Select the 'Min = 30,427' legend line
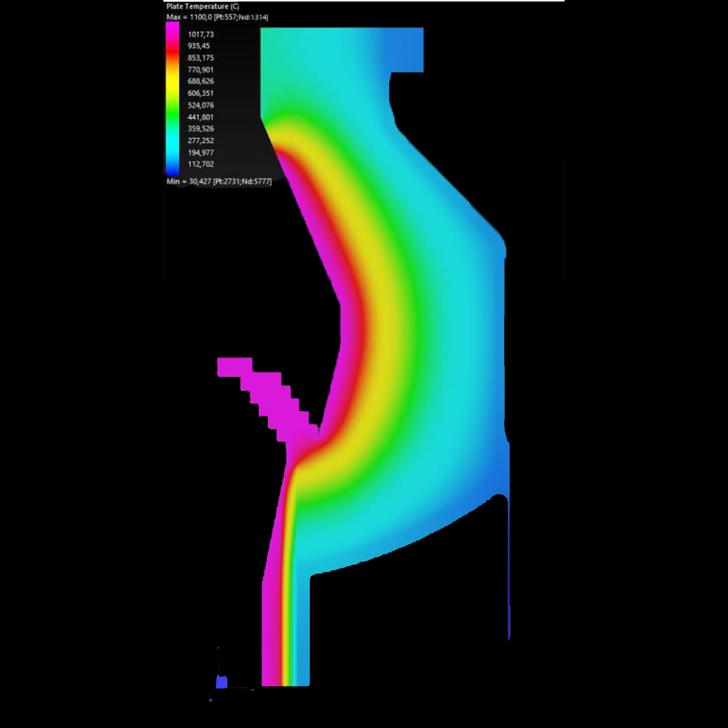The height and width of the screenshot is (728, 728). point(218,181)
